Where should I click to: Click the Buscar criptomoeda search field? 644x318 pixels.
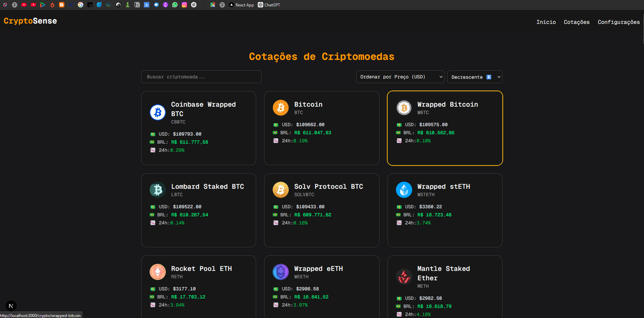pos(201,77)
